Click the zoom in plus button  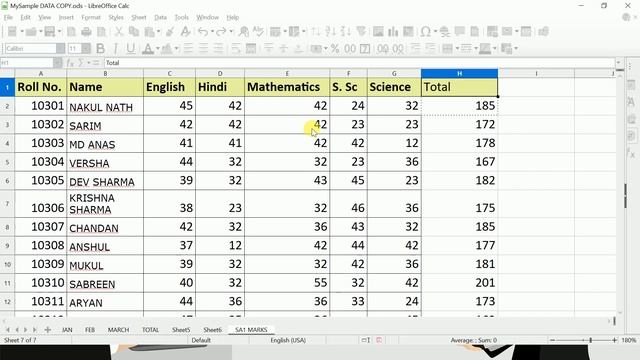[614, 340]
